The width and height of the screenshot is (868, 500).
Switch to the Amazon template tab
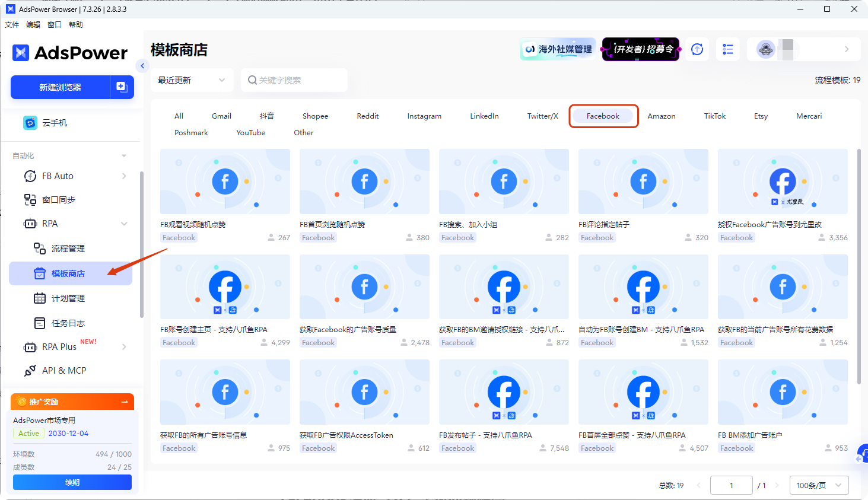click(x=661, y=116)
